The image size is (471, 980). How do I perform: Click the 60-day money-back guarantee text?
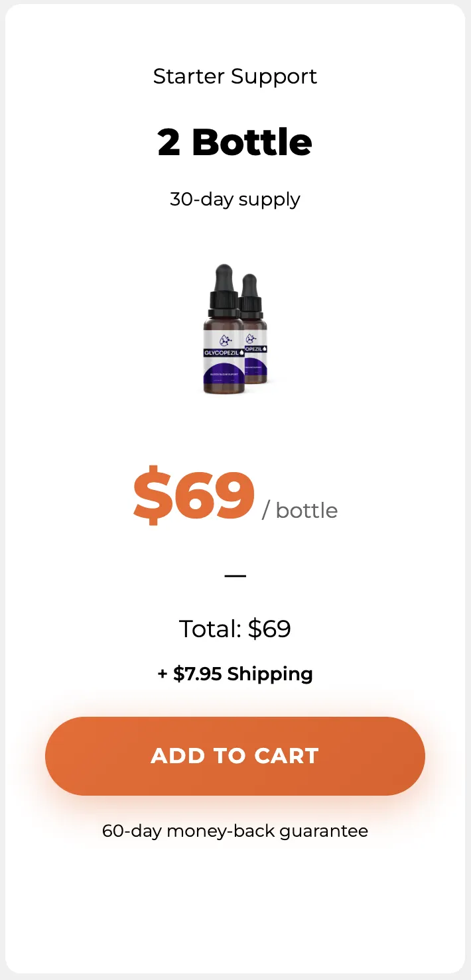tap(235, 831)
